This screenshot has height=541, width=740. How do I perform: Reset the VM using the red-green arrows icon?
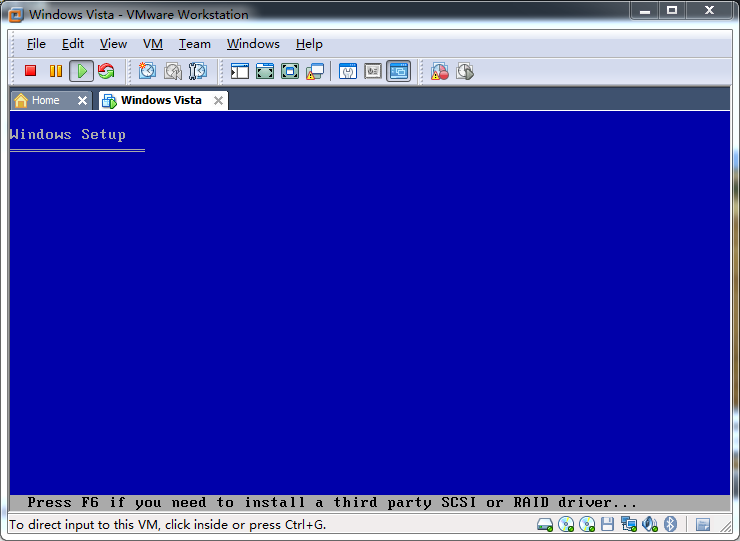106,71
